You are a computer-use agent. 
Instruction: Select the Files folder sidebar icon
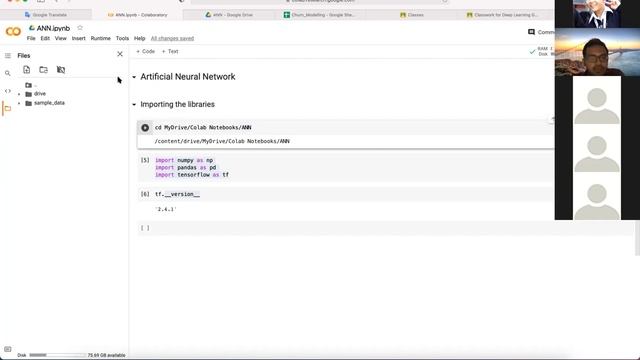(x=8, y=109)
